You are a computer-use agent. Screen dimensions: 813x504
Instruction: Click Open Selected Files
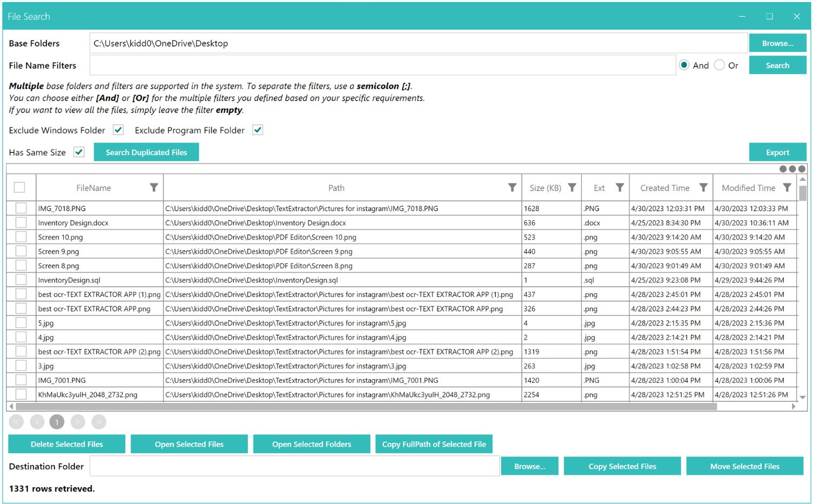tap(189, 444)
